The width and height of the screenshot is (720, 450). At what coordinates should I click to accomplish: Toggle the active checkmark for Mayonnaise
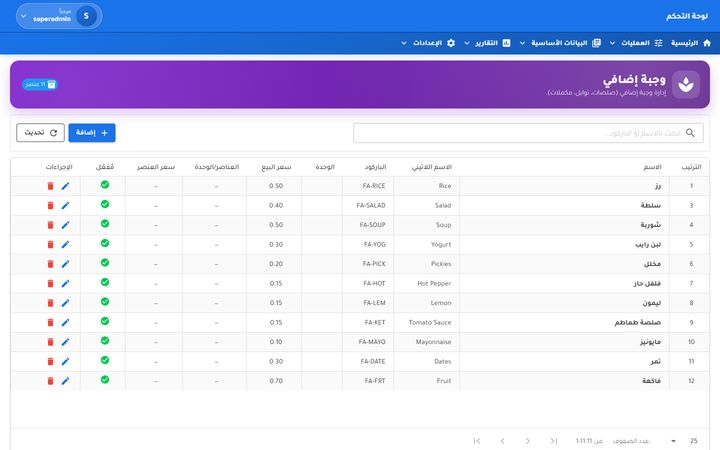105,341
